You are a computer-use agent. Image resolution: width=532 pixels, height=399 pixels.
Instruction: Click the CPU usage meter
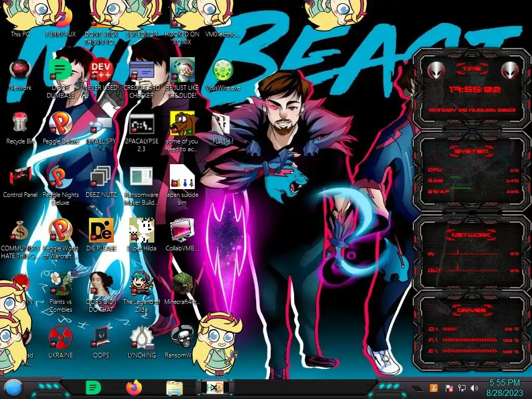pos(474,170)
